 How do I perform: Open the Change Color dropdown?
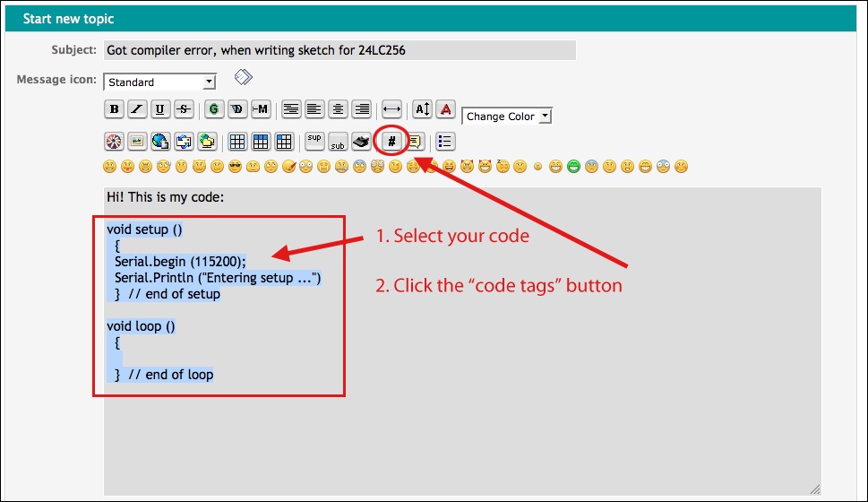(506, 117)
